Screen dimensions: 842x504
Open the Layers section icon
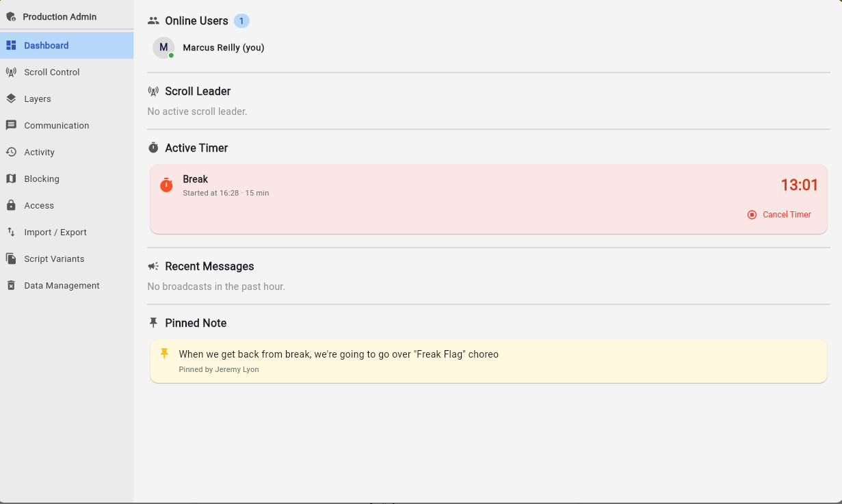pyautogui.click(x=10, y=98)
